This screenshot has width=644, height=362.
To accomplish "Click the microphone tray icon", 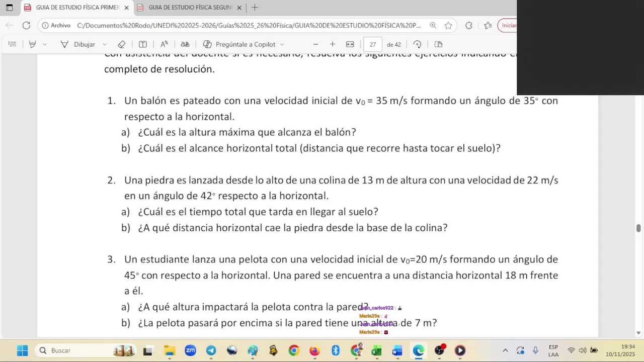I will pos(535,350).
